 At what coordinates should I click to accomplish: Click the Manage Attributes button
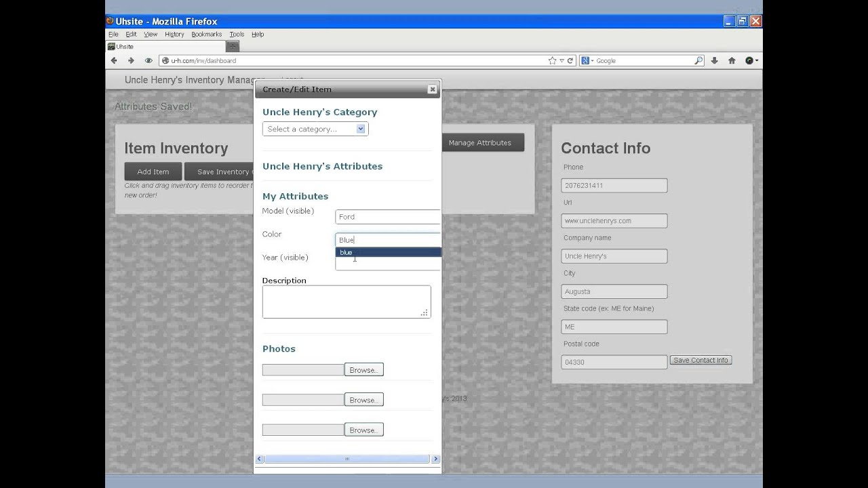[483, 142]
